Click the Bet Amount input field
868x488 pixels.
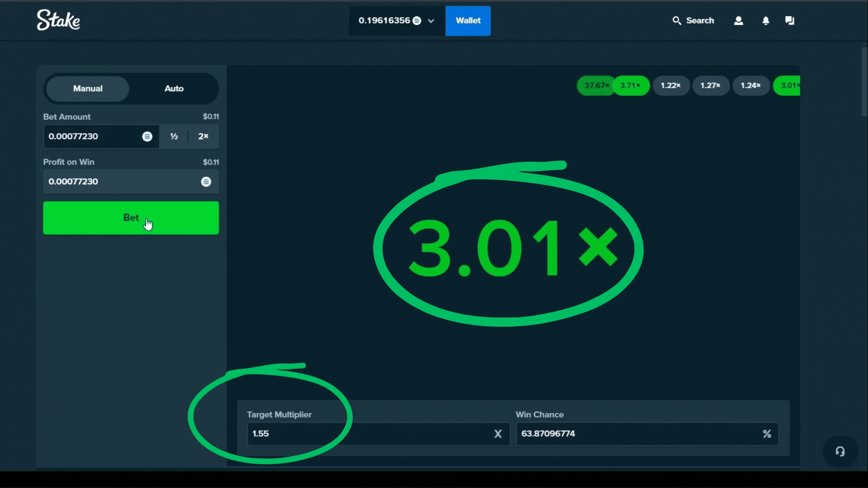pyautogui.click(x=101, y=136)
